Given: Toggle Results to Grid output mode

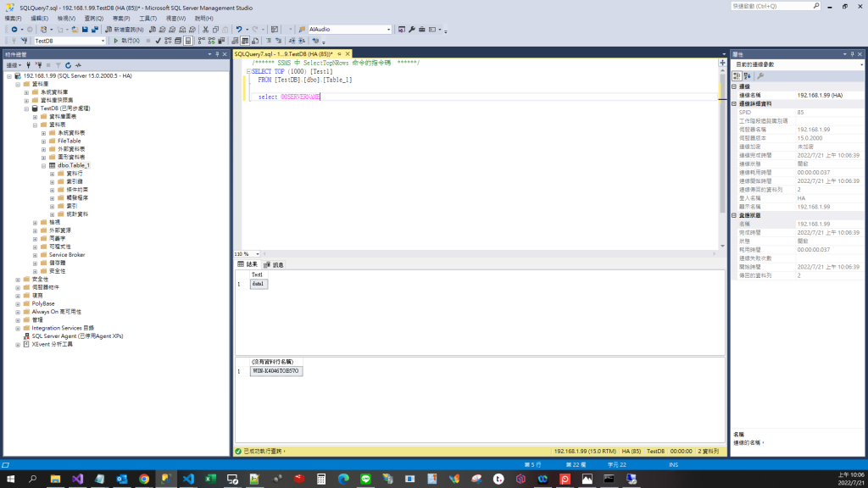Looking at the screenshot, I should tap(245, 41).
